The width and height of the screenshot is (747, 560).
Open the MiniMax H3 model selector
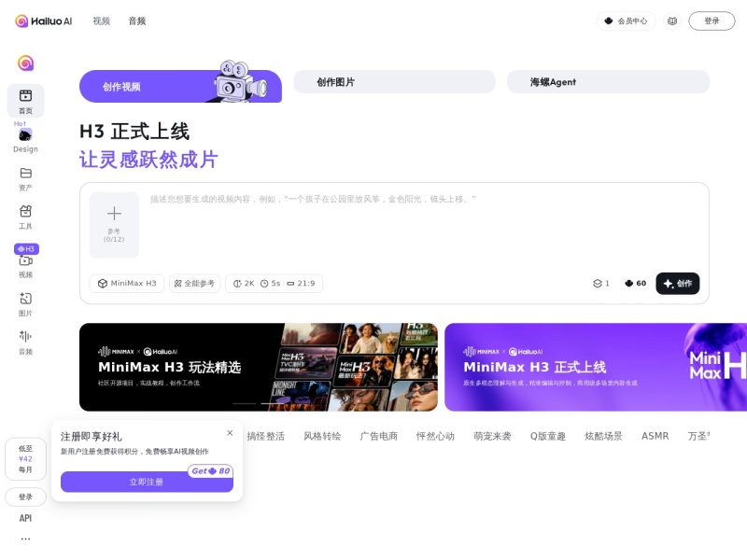tap(127, 284)
